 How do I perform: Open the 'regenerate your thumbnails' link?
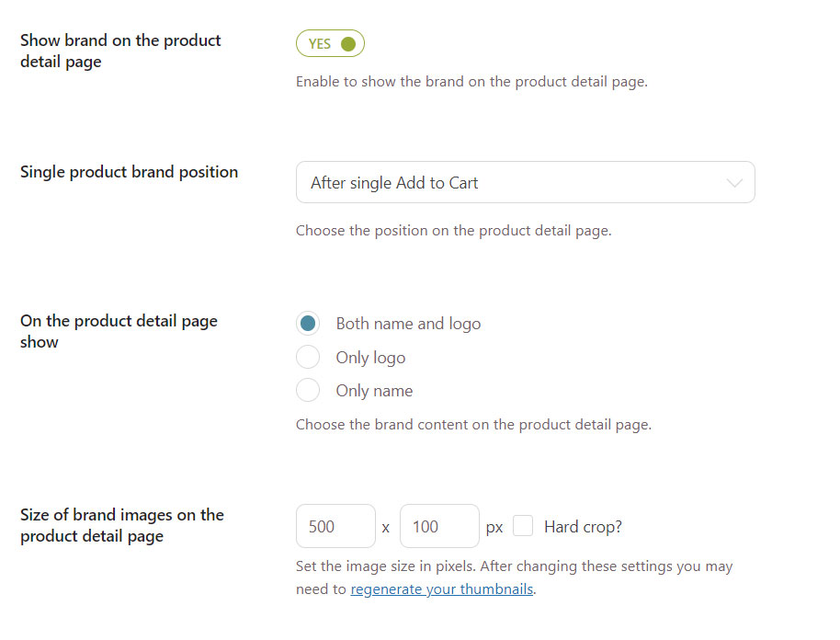point(442,589)
